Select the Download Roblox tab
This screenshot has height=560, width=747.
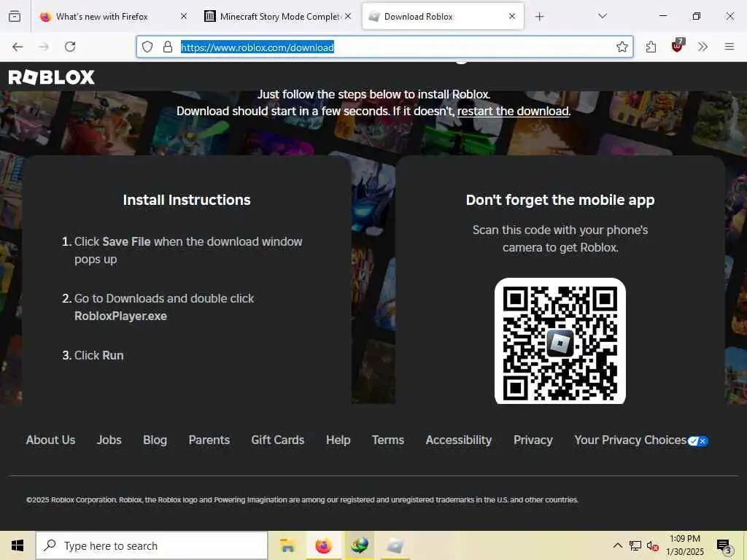pos(443,17)
